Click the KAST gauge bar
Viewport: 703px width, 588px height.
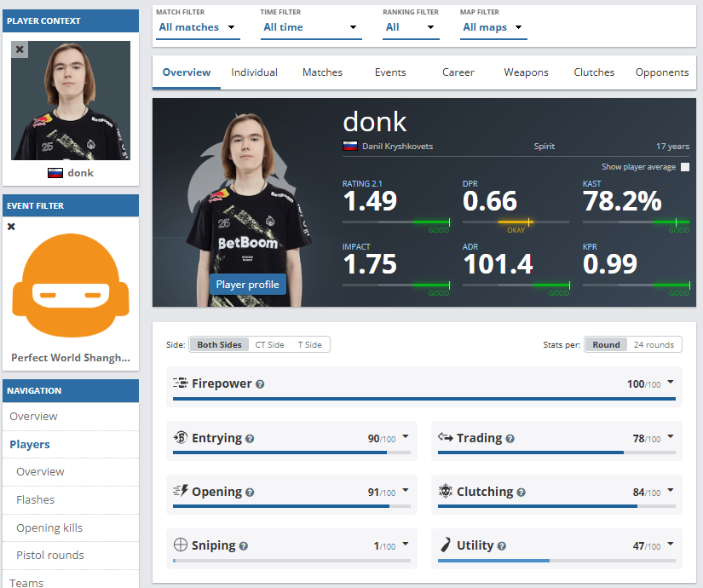[636, 222]
